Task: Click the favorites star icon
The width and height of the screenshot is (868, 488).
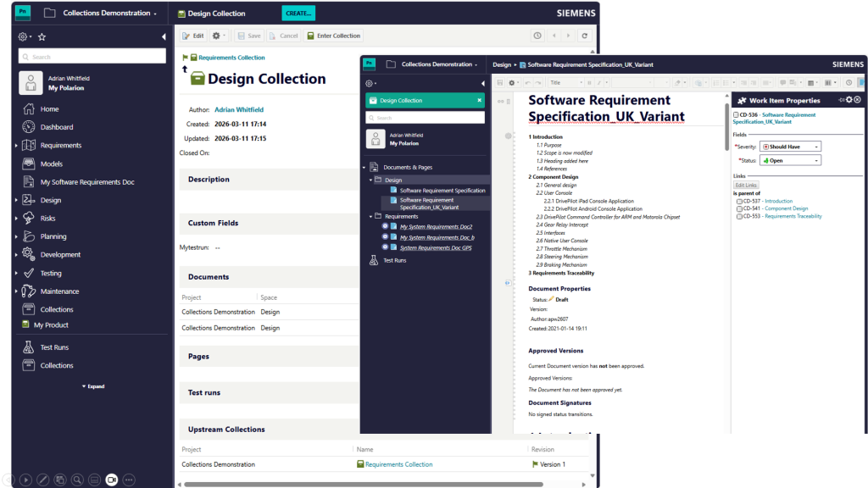Action: (x=42, y=37)
